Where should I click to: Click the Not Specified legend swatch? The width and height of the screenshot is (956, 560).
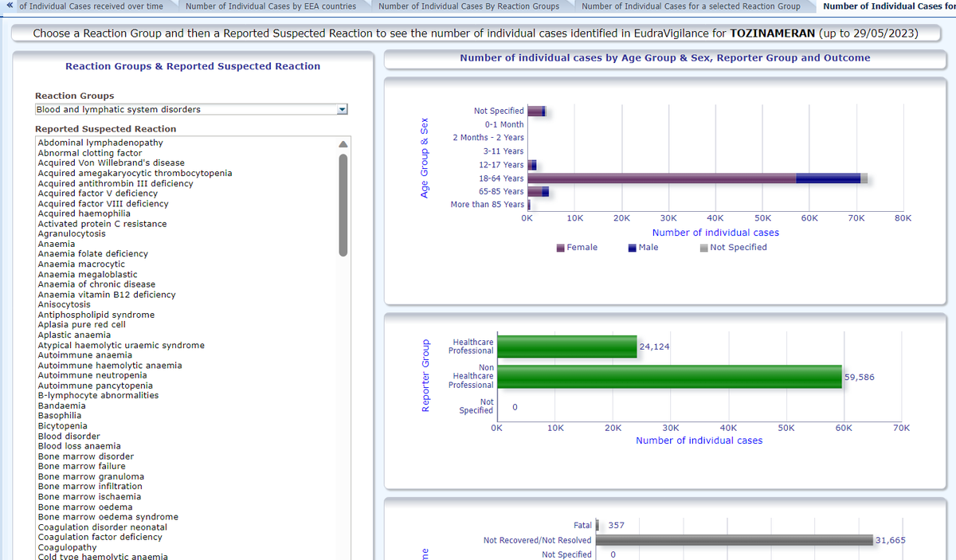coord(703,248)
